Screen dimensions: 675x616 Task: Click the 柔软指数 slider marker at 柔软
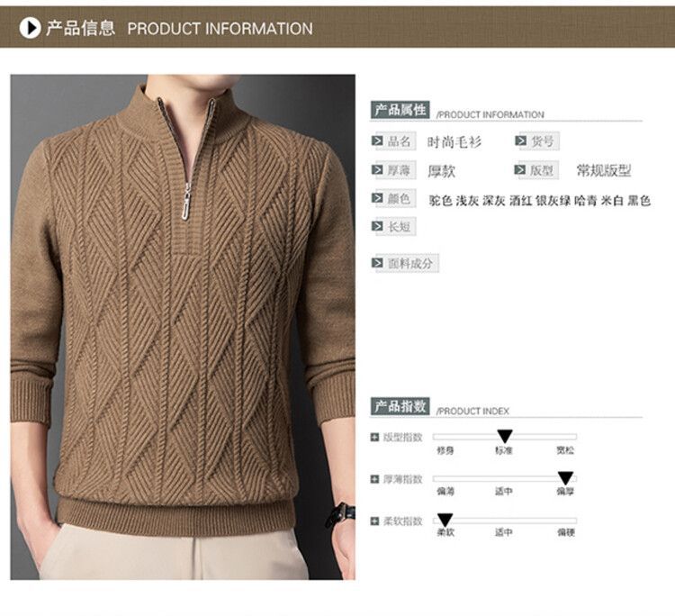pyautogui.click(x=445, y=520)
